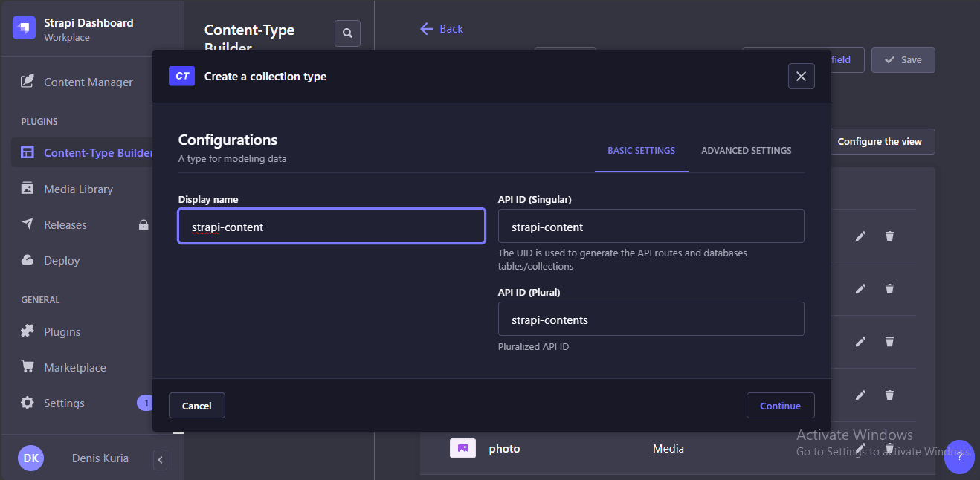Screen dimensions: 980x480
Task: Click the API ID (Singular) field
Action: 651,226
